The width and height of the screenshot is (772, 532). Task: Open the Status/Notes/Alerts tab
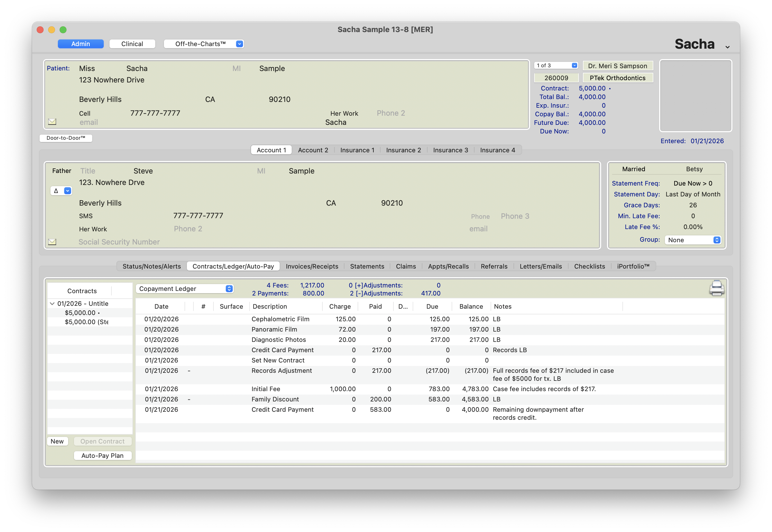click(x=152, y=266)
